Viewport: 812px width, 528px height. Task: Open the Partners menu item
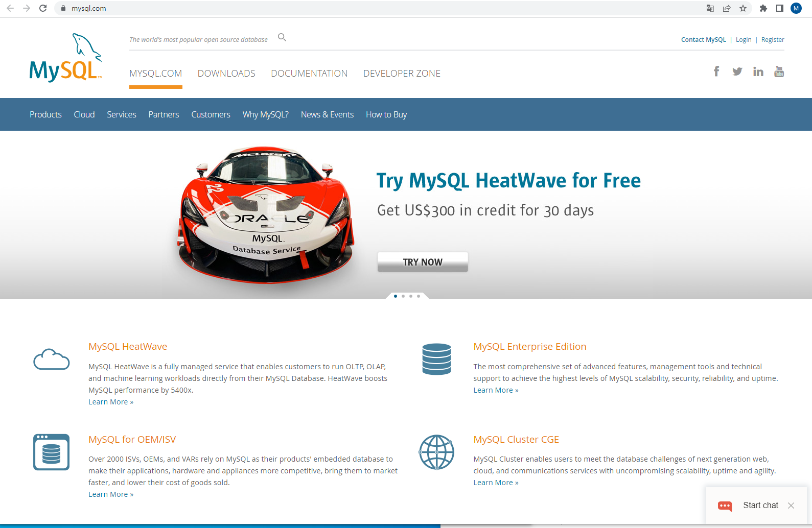click(x=164, y=114)
